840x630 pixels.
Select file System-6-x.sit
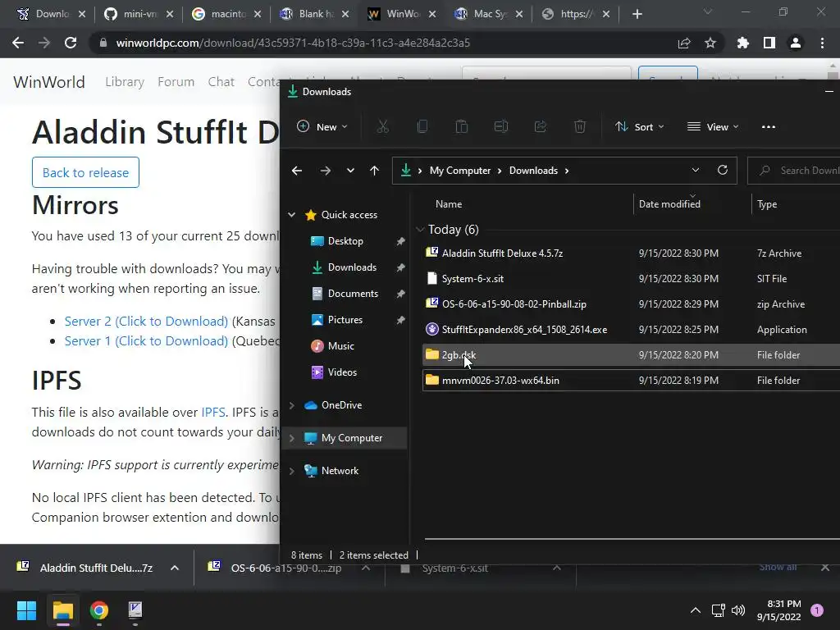[x=472, y=279]
